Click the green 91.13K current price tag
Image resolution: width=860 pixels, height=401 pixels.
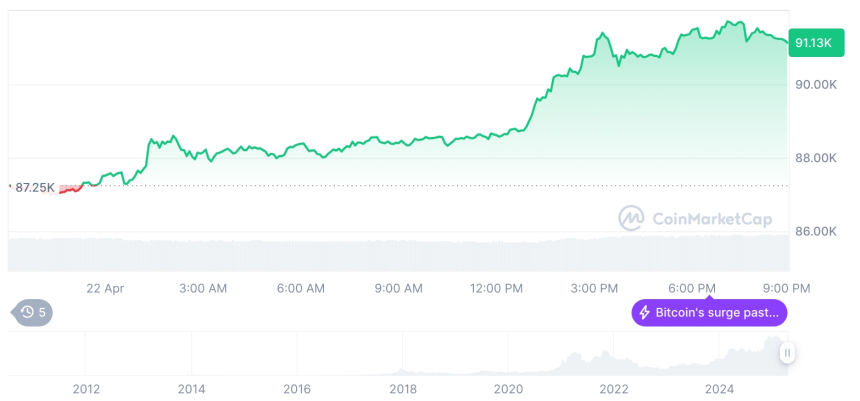point(814,42)
